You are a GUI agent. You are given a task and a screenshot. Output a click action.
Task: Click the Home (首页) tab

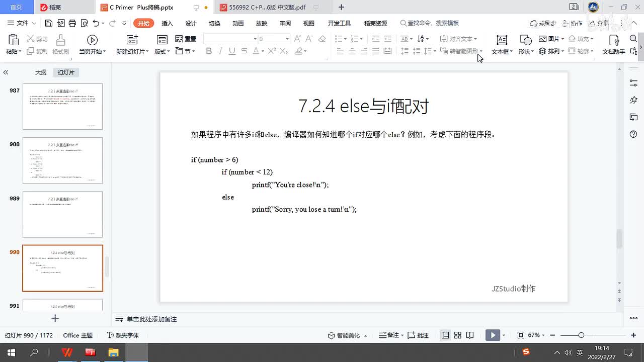click(16, 8)
